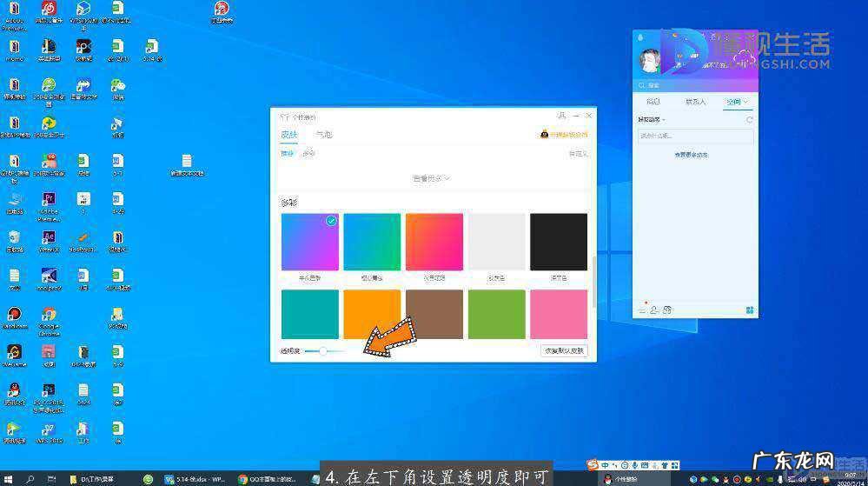Choose the light gray skin swatch
The image size is (868, 486).
(496, 242)
